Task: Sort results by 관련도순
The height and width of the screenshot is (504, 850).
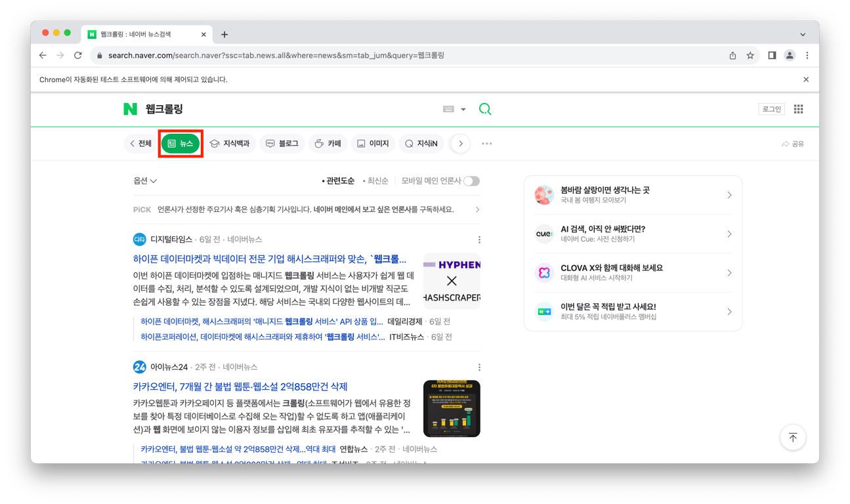Action: (x=338, y=181)
